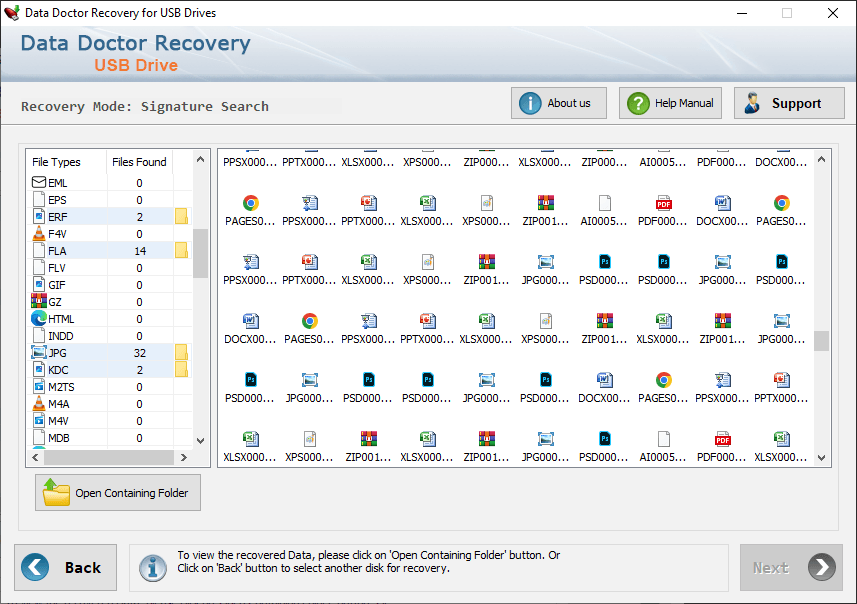Click the recovered files pane scrollbar thumb
The height and width of the screenshot is (604, 857).
click(821, 341)
